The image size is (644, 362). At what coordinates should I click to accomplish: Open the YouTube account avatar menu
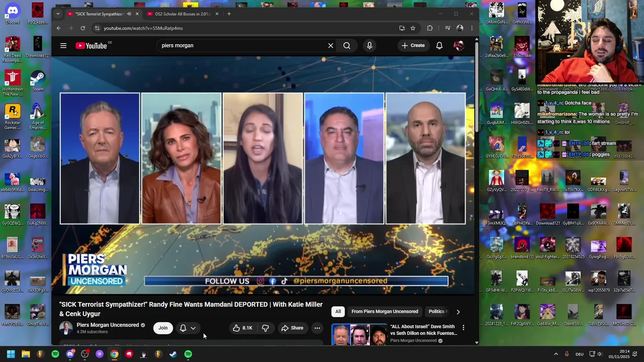[x=458, y=46]
